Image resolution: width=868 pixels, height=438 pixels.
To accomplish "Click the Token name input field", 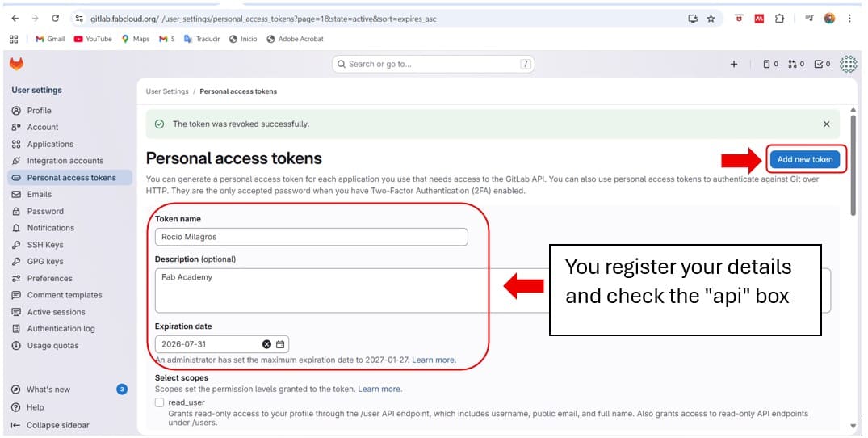I will click(311, 237).
